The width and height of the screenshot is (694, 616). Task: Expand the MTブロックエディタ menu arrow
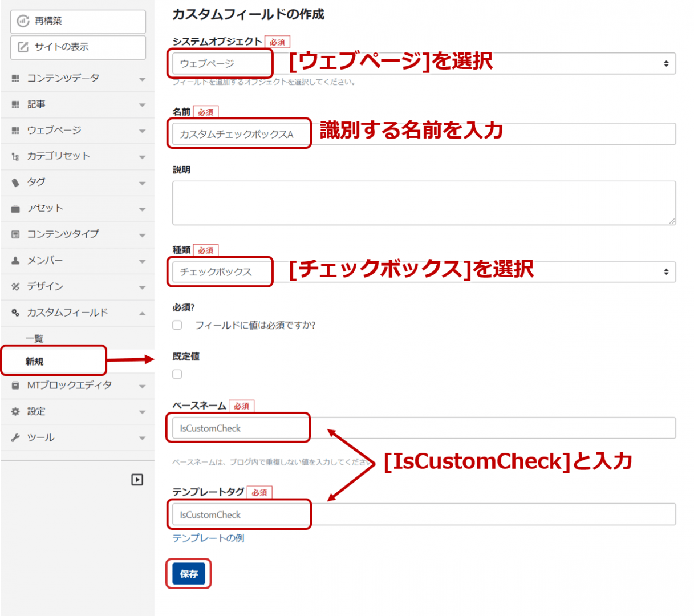[x=143, y=386]
